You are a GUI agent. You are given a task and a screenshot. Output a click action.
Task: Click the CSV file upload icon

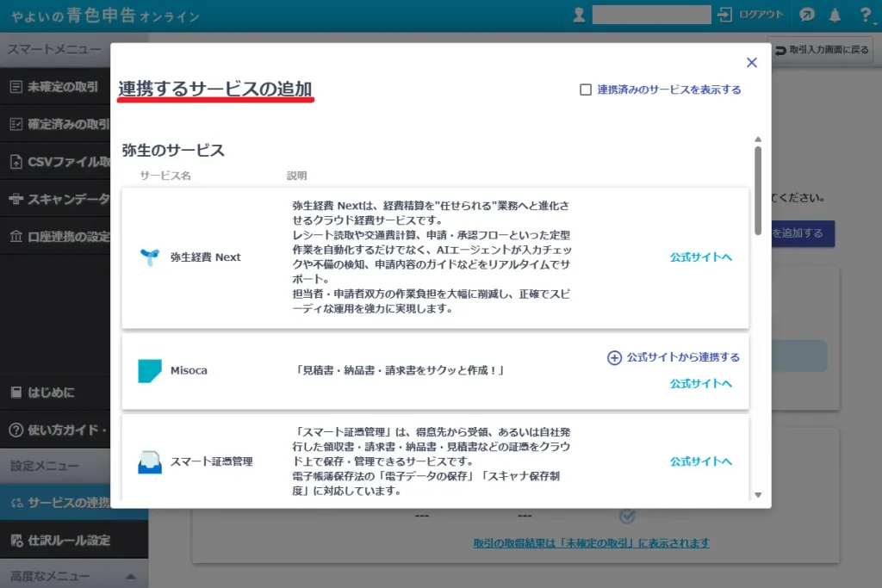(16, 162)
